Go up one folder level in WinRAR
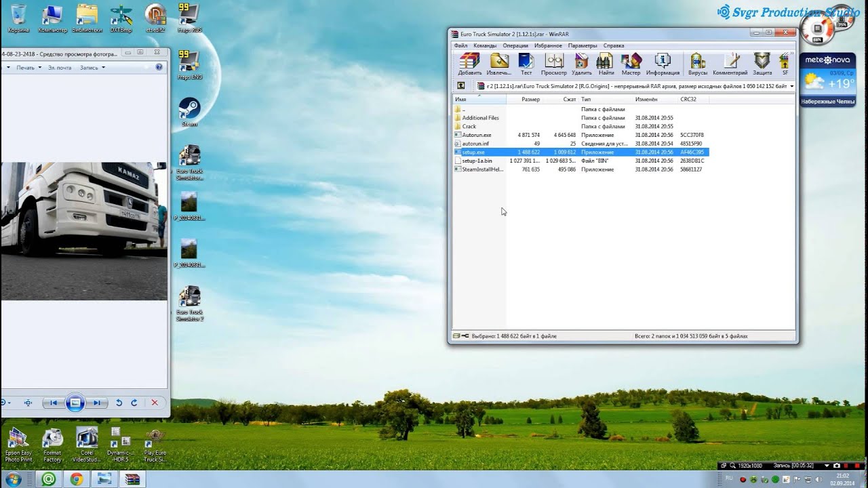The height and width of the screenshot is (488, 868). click(460, 86)
